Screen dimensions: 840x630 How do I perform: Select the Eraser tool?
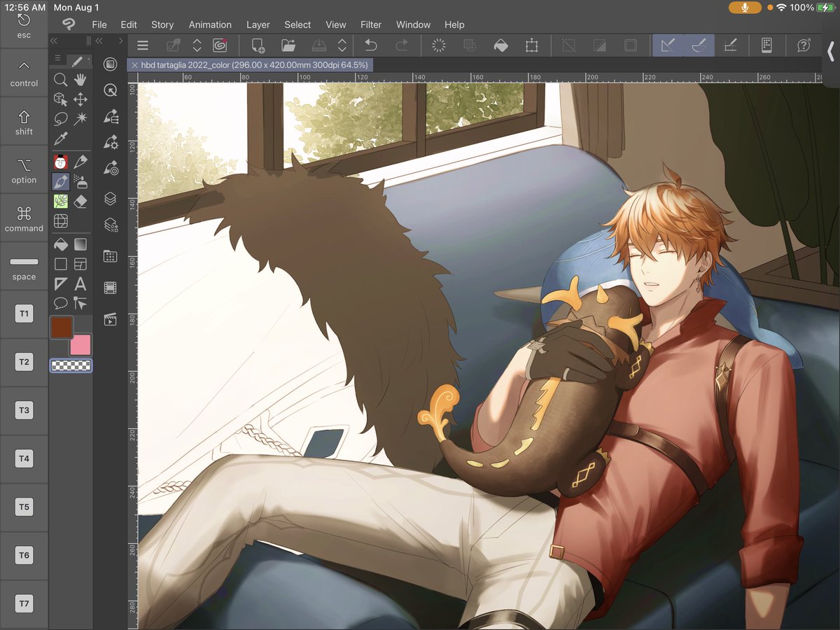tap(80, 202)
